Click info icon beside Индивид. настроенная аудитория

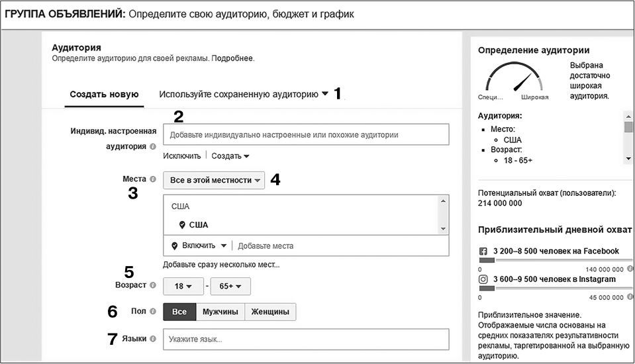click(153, 147)
